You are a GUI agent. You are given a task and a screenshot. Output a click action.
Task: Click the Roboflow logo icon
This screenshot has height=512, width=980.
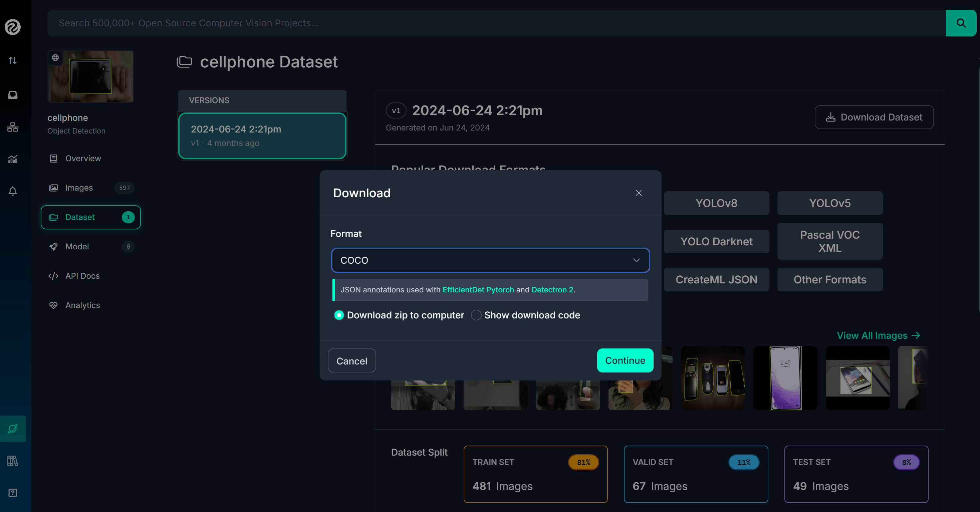[x=13, y=27]
